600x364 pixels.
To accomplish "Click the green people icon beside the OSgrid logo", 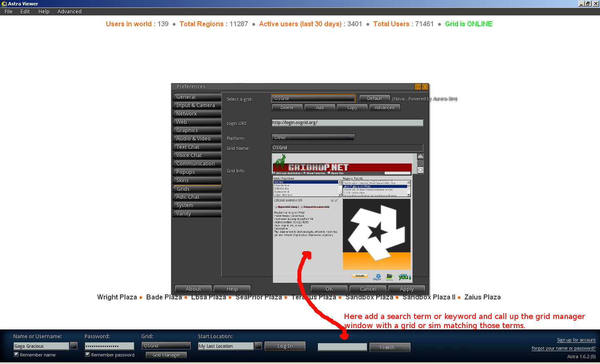I will pos(390,277).
